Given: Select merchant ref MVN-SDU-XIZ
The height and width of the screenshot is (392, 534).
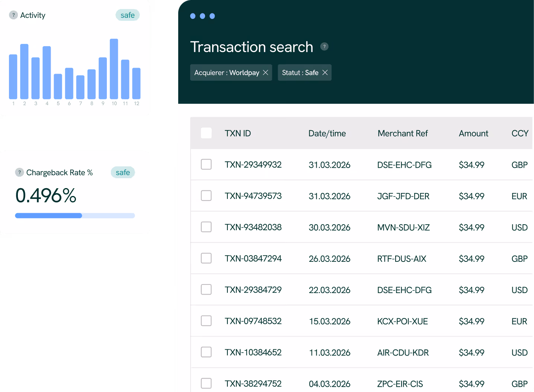Looking at the screenshot, I should pos(403,227).
